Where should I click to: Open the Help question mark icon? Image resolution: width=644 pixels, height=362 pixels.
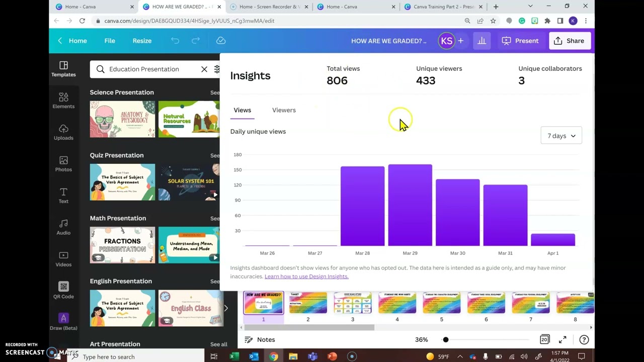(584, 339)
